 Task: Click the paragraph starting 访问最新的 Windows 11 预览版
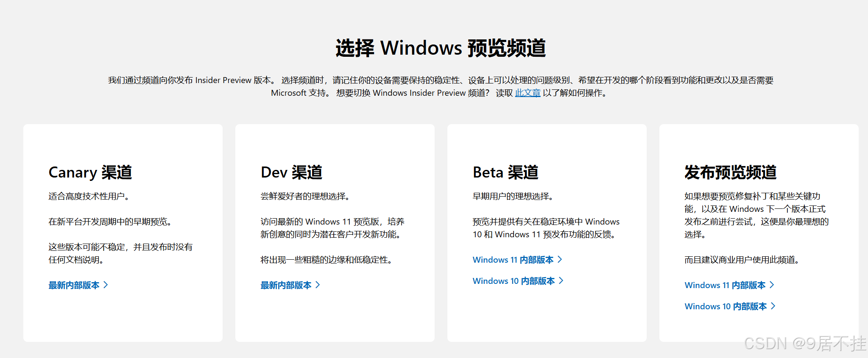coord(332,228)
